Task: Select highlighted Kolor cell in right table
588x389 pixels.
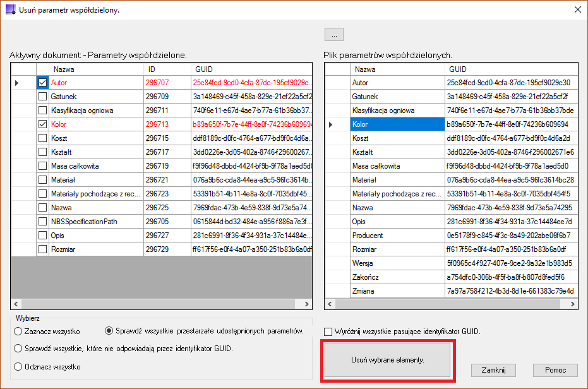Action: click(397, 124)
